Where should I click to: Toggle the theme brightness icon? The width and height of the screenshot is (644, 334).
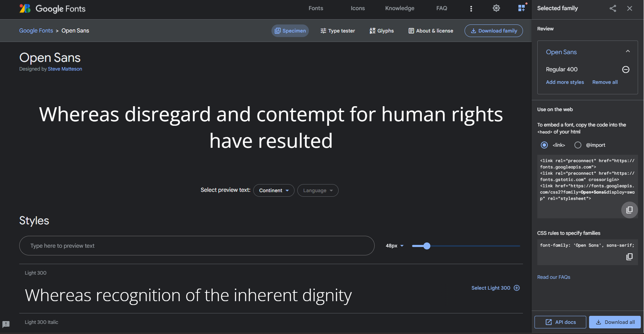[496, 8]
